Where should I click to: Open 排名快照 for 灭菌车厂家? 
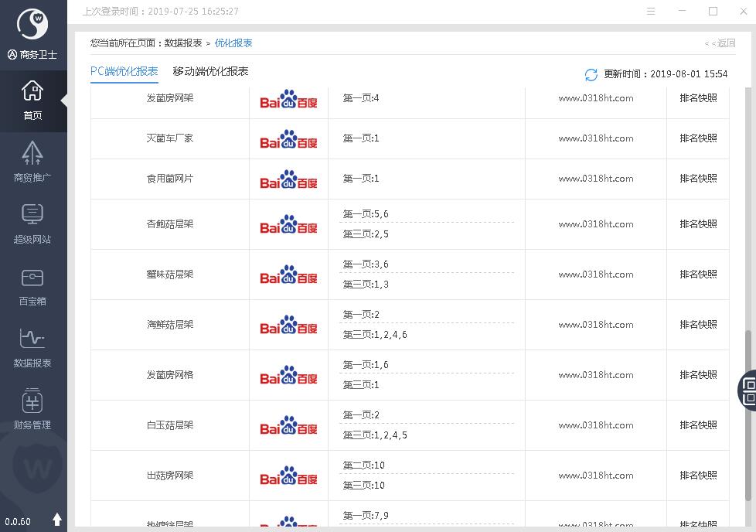pos(698,138)
